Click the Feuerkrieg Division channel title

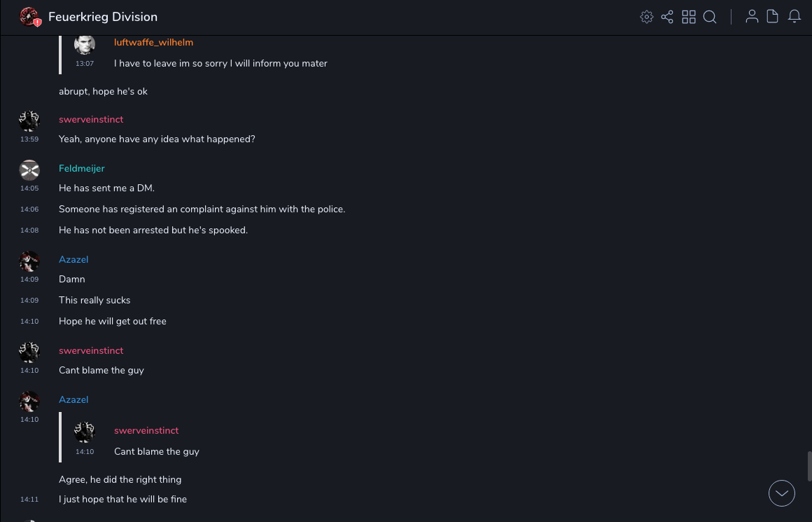(x=103, y=17)
